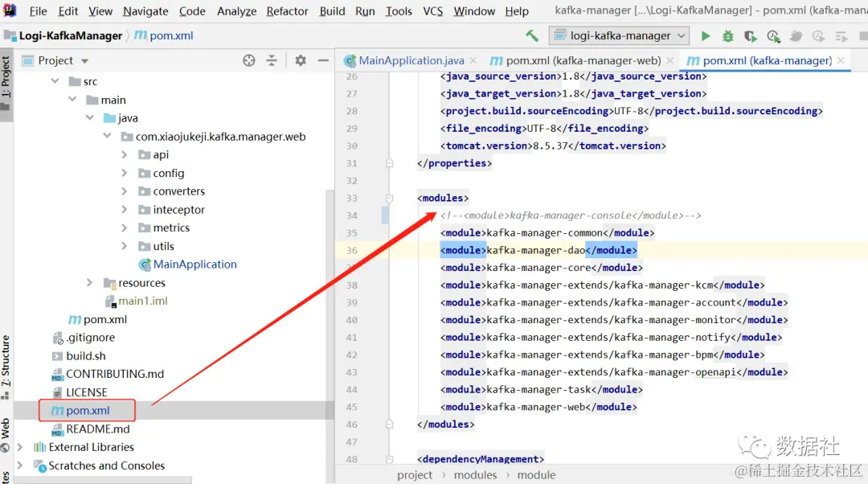Open the Build menu
This screenshot has width=868, height=484.
(332, 11)
